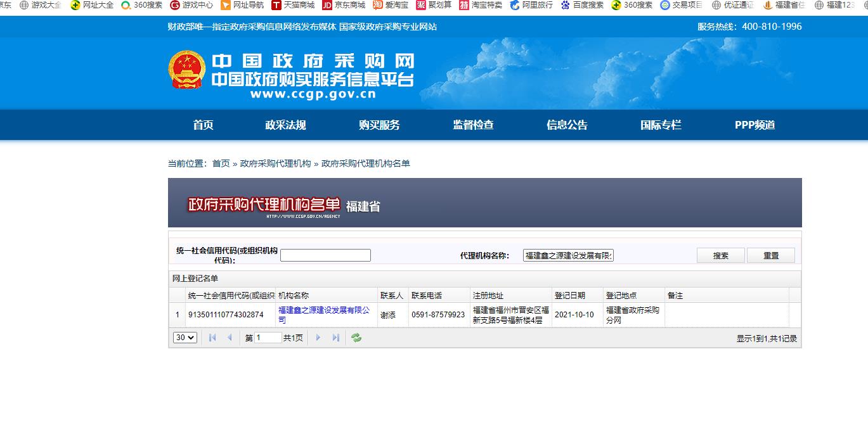Screen dimensions: 868x444
Task: Open the rows-per-page dropdown showing 30
Action: (185, 338)
